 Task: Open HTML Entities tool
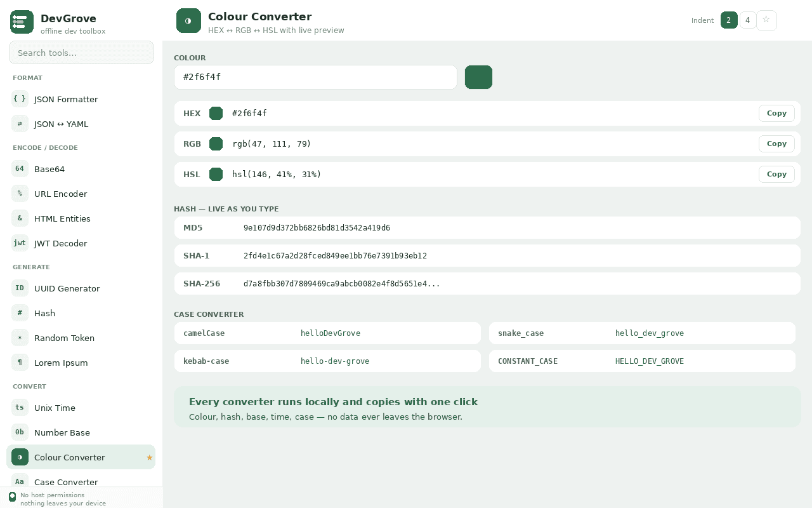click(x=81, y=218)
